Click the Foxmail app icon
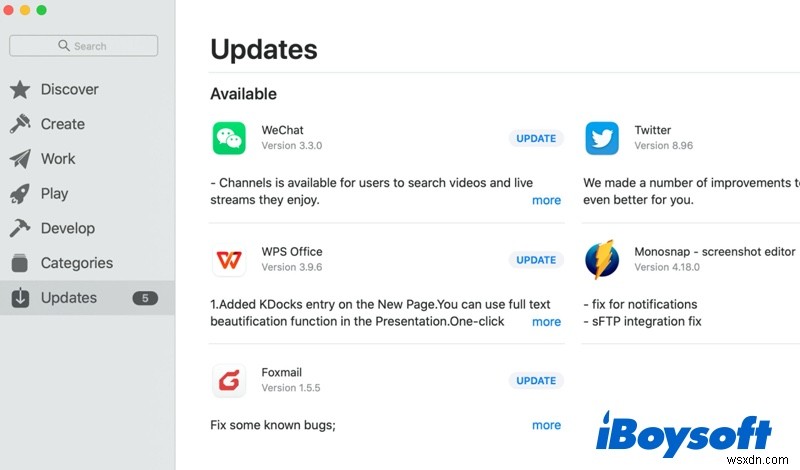800x470 pixels. pos(229,380)
